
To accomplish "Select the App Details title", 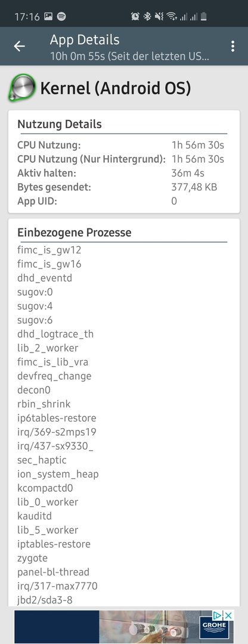I will pyautogui.click(x=85, y=40).
